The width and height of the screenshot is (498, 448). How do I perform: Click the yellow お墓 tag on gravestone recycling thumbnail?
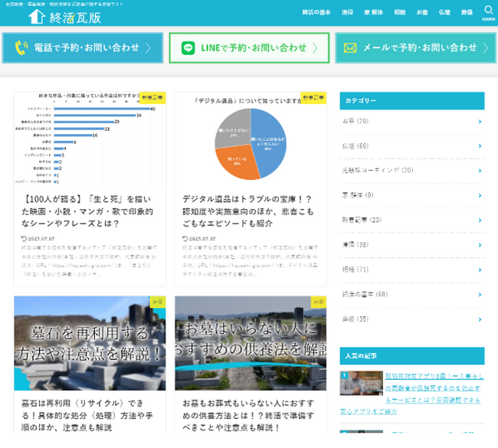[158, 302]
